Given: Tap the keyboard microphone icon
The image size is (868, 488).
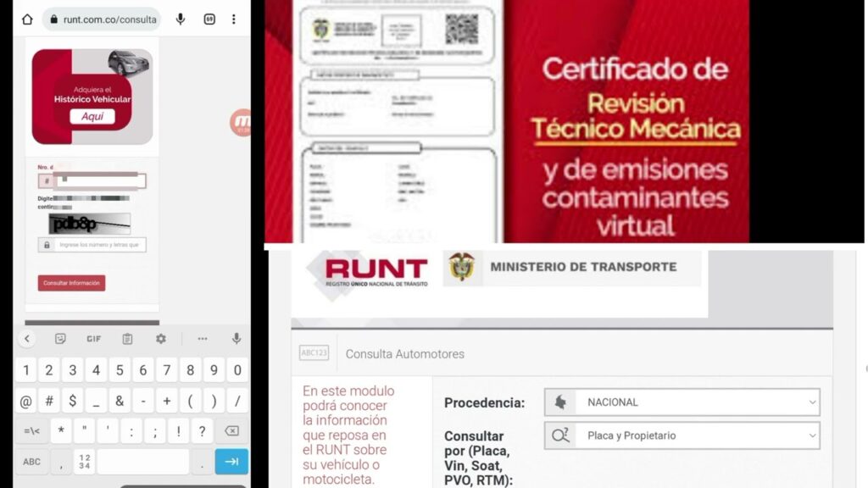Looking at the screenshot, I should click(236, 339).
